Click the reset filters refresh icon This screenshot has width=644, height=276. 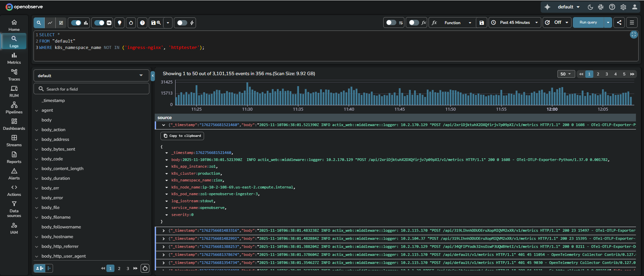131,23
